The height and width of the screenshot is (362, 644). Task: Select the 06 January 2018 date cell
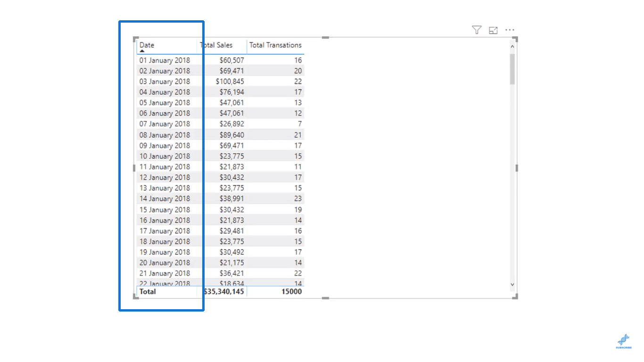[x=165, y=113]
